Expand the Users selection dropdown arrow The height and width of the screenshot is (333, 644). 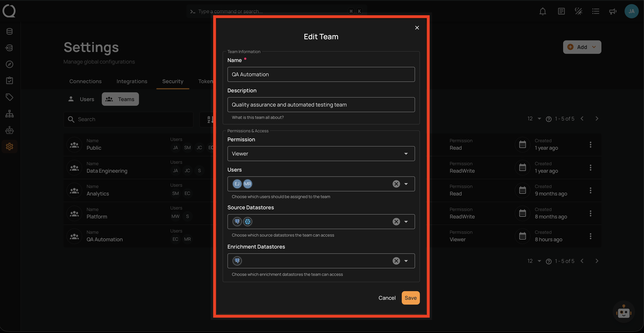406,184
